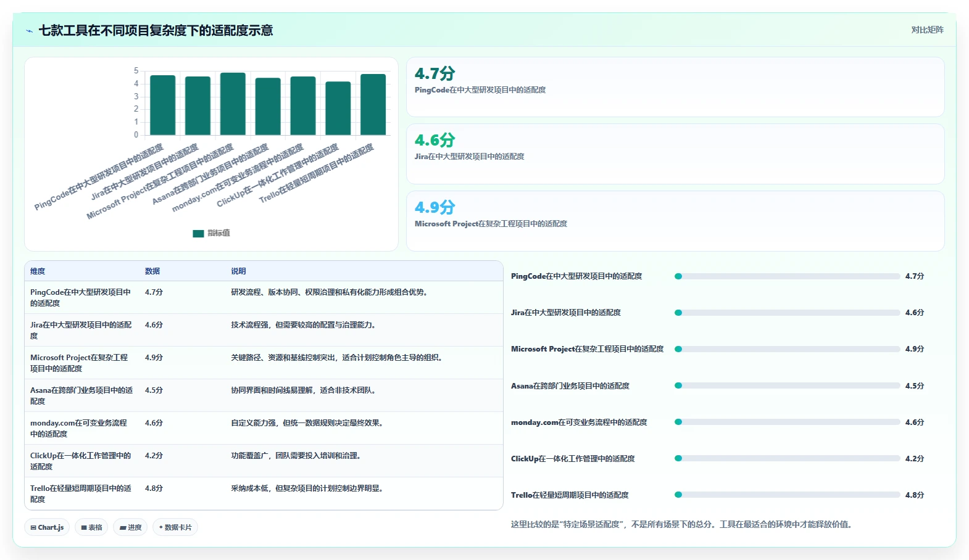
Task: Click the description '功能覆盖广，团队需要投入培训和治理。'
Action: point(297,456)
